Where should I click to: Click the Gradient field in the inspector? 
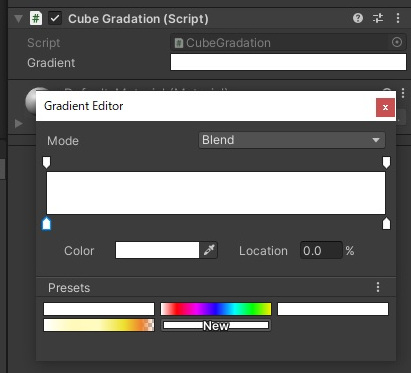coord(288,62)
